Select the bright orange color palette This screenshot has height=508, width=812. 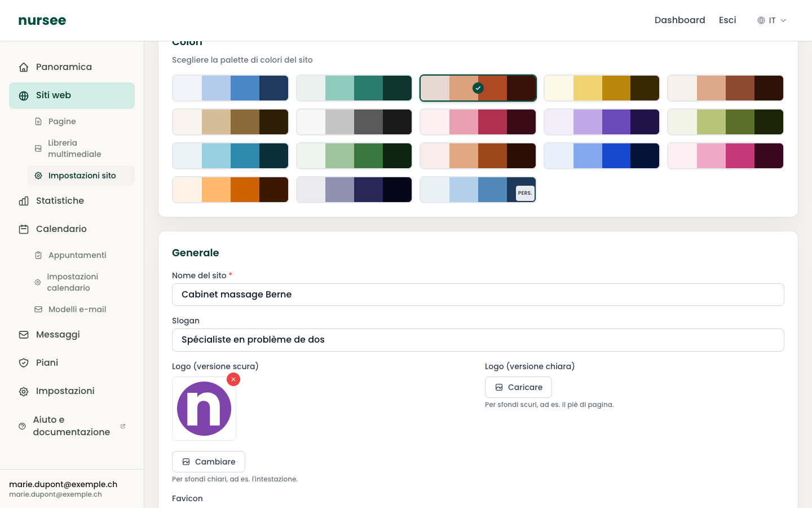[231, 190]
